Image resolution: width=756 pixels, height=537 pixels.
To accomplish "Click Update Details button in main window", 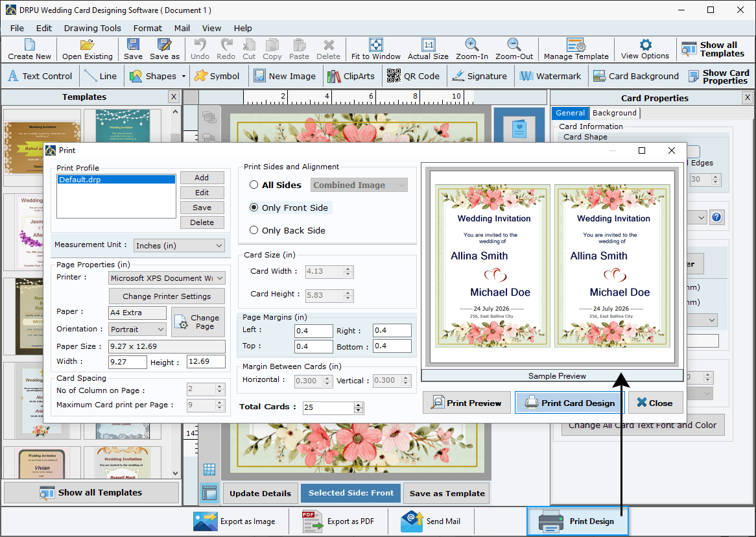I will click(261, 494).
